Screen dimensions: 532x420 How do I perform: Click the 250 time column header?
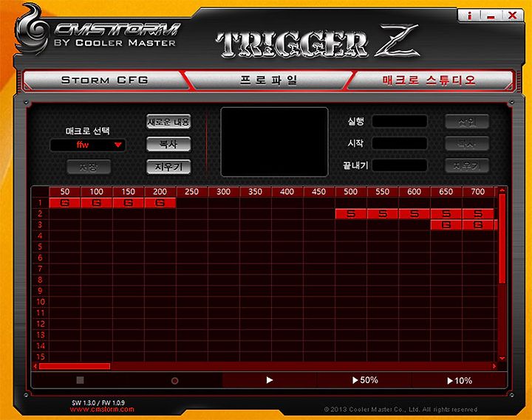coord(191,191)
